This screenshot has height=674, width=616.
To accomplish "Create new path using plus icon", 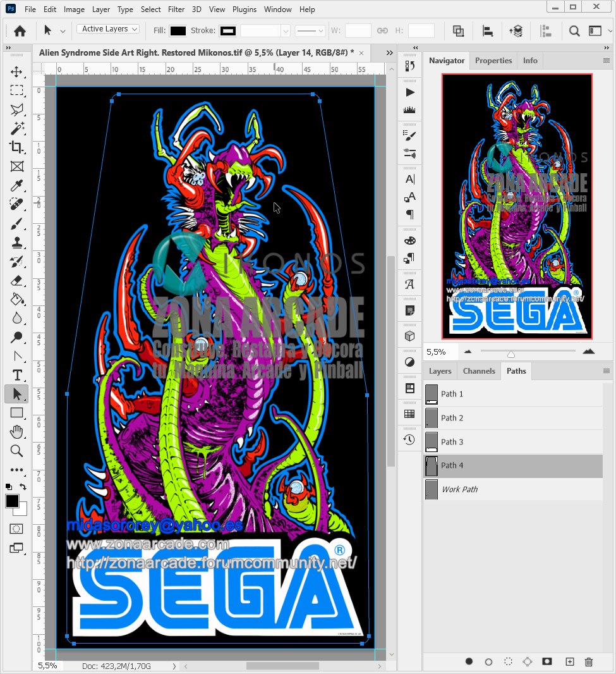I will click(569, 661).
